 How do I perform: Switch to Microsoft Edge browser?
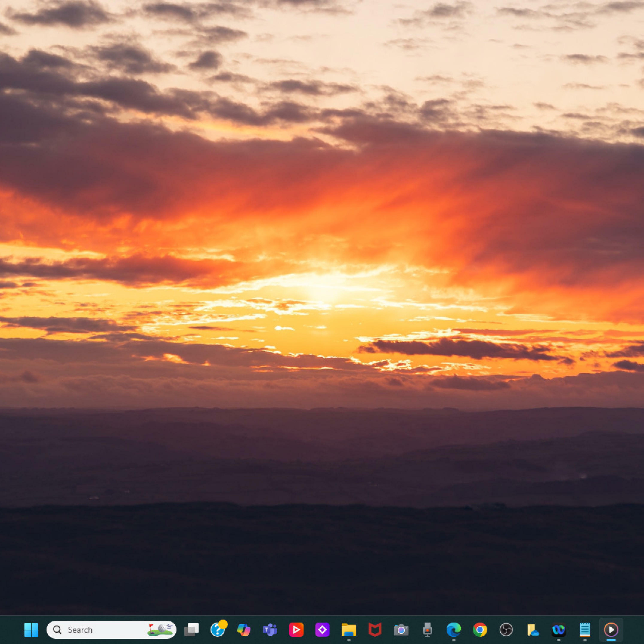(x=453, y=630)
